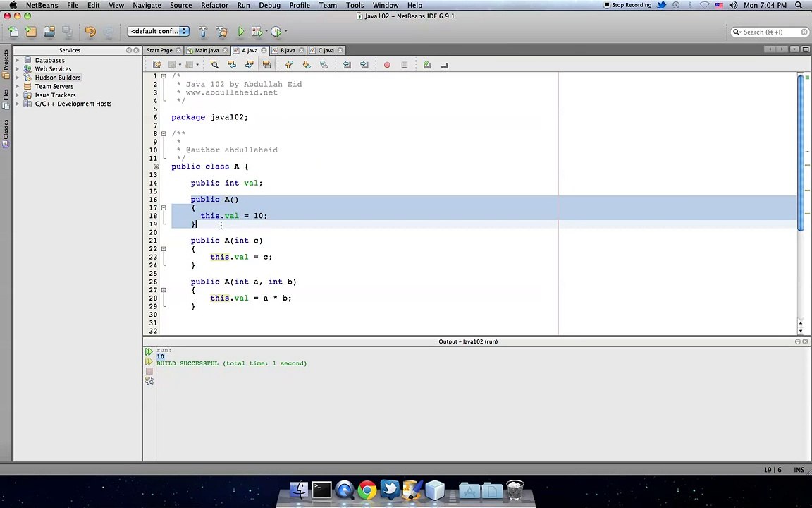Click the Stop Recording menu bar item
Image resolution: width=812 pixels, height=508 pixels.
[x=627, y=5]
